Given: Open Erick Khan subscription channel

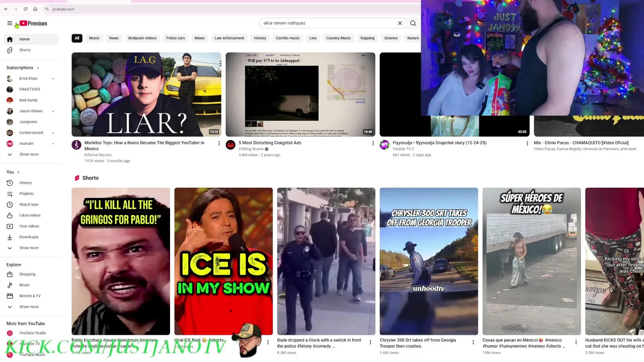Looking at the screenshot, I should click(30, 78).
